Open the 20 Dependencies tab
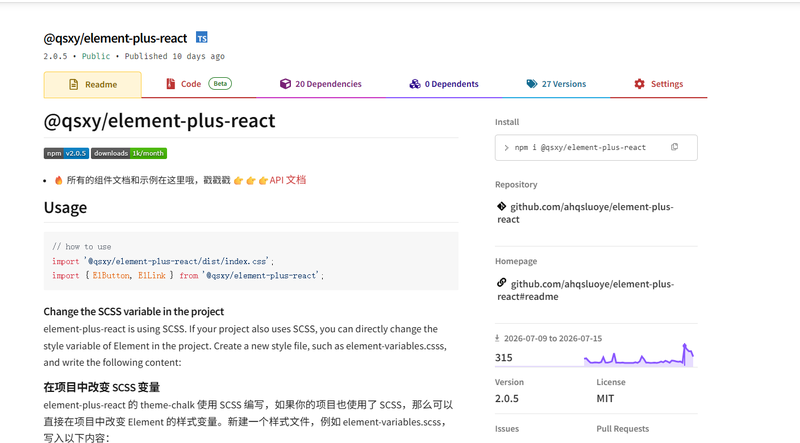The height and width of the screenshot is (443, 800). (x=320, y=84)
